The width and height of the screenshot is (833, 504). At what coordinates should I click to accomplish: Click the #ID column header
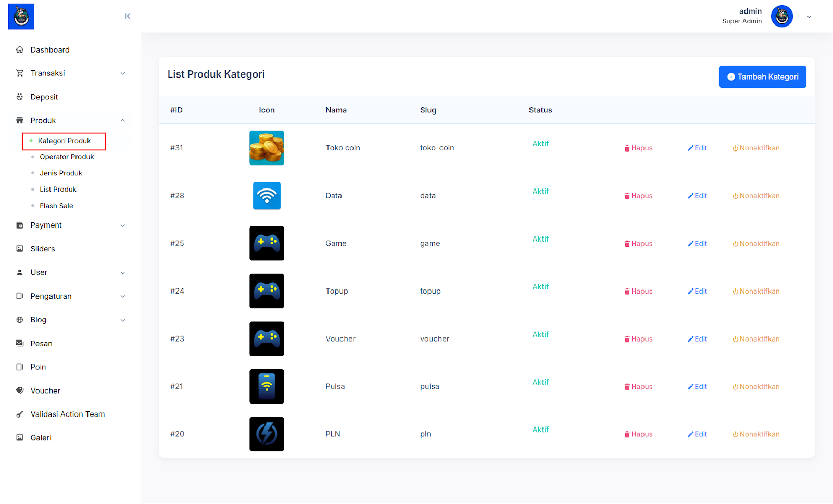(176, 110)
